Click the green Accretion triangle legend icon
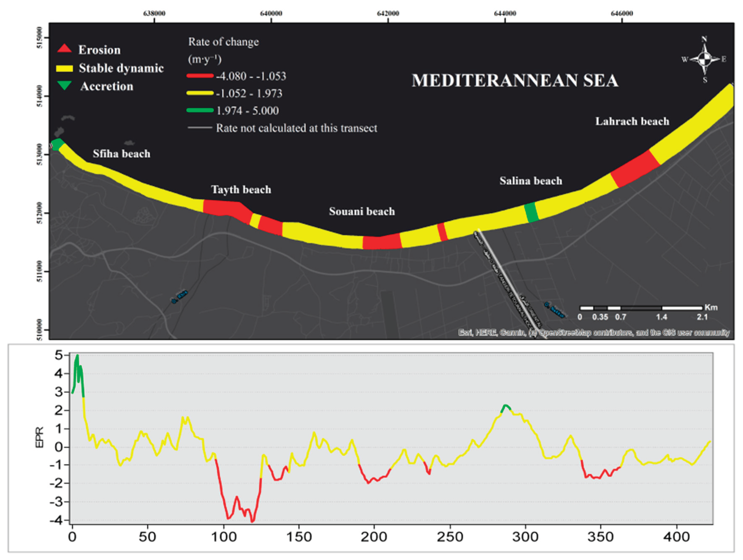The width and height of the screenshot is (743, 560). pyautogui.click(x=64, y=85)
